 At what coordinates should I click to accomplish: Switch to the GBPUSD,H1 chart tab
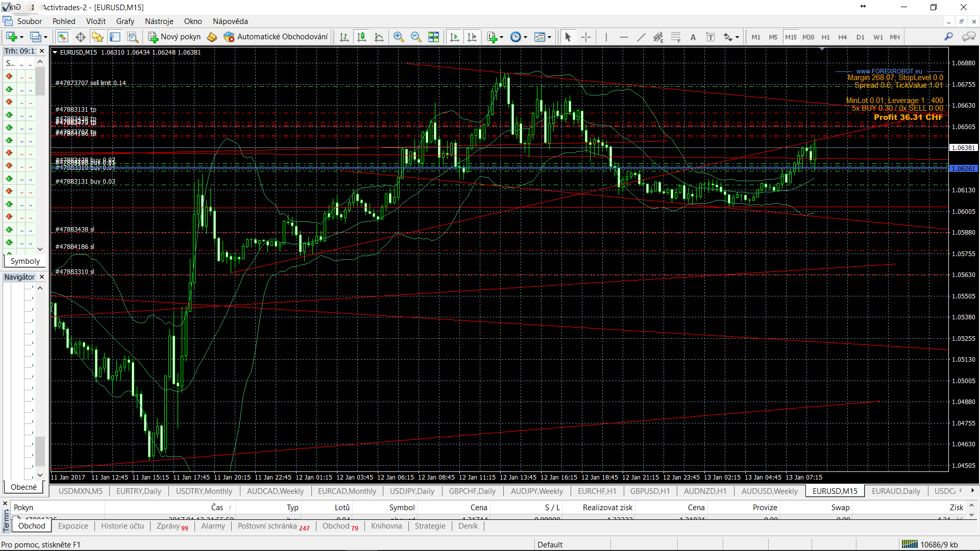click(x=649, y=491)
